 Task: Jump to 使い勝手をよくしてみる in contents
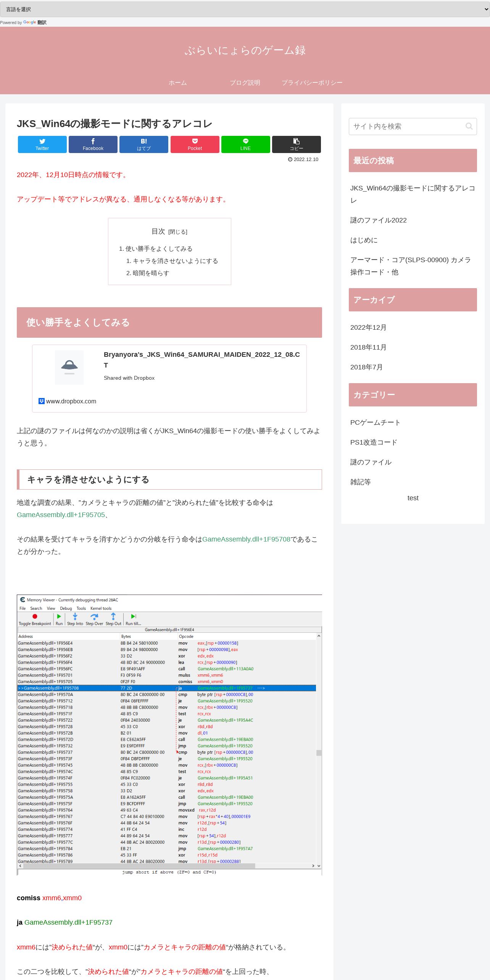tap(159, 249)
